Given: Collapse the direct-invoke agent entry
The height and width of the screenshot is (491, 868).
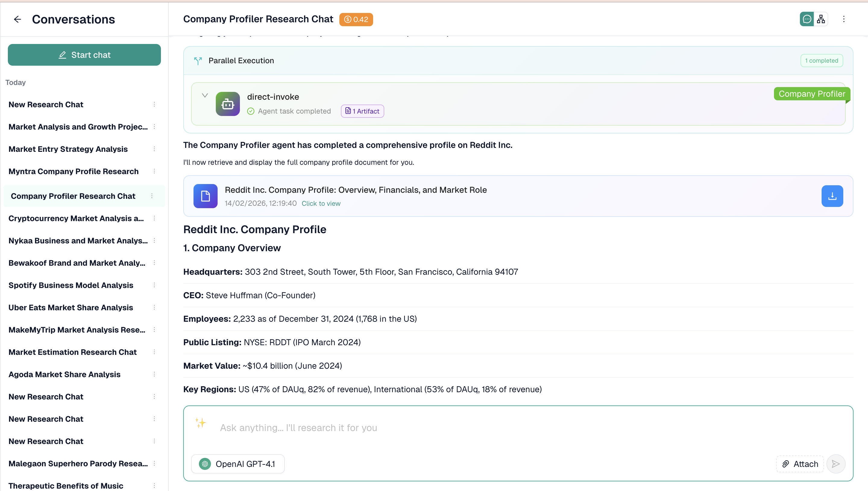Looking at the screenshot, I should [205, 95].
